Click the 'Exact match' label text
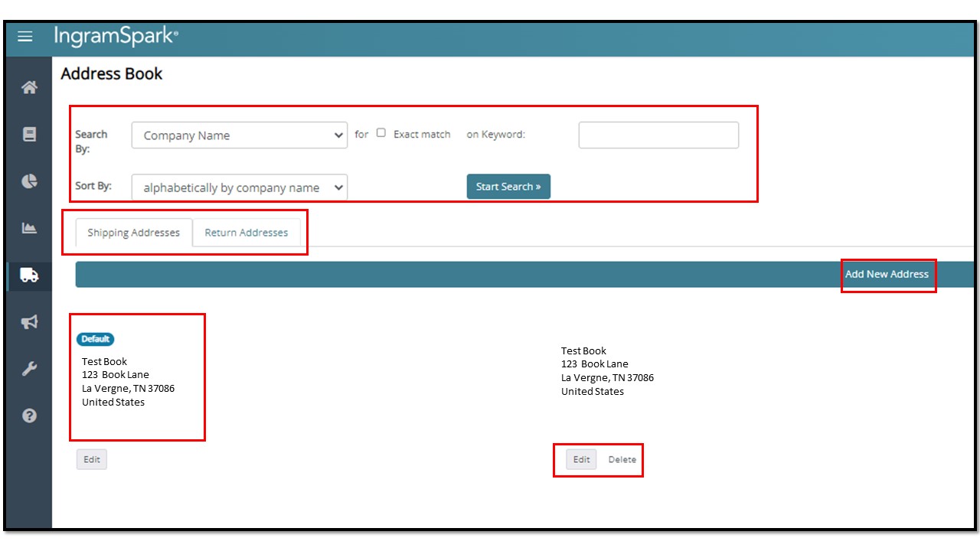This screenshot has width=980, height=551. point(422,134)
